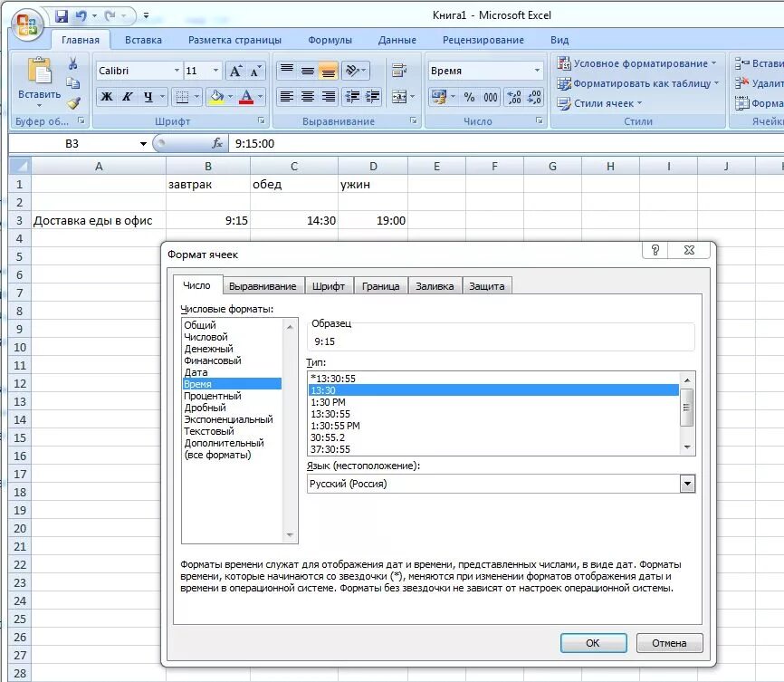Choose Денежный in number formats list

(x=208, y=349)
